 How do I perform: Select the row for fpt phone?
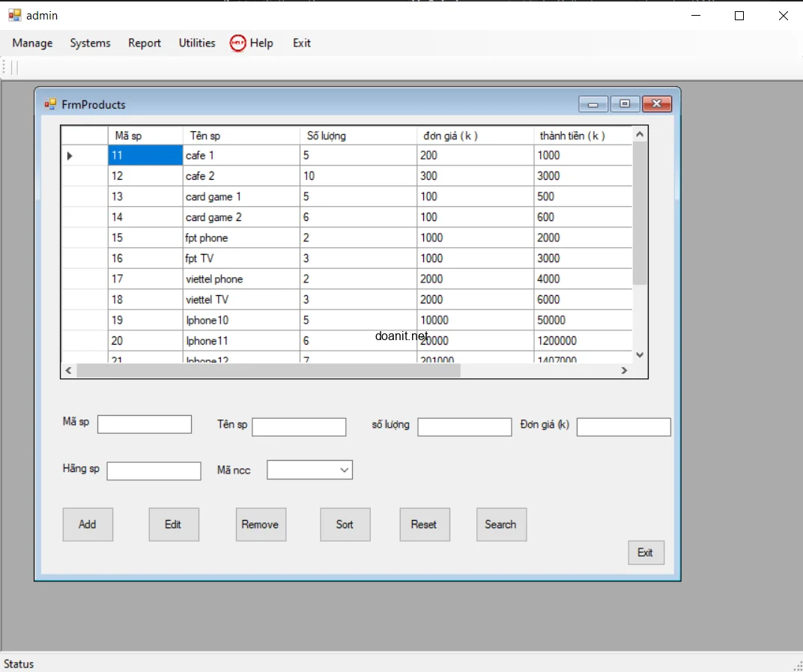[x=84, y=238]
